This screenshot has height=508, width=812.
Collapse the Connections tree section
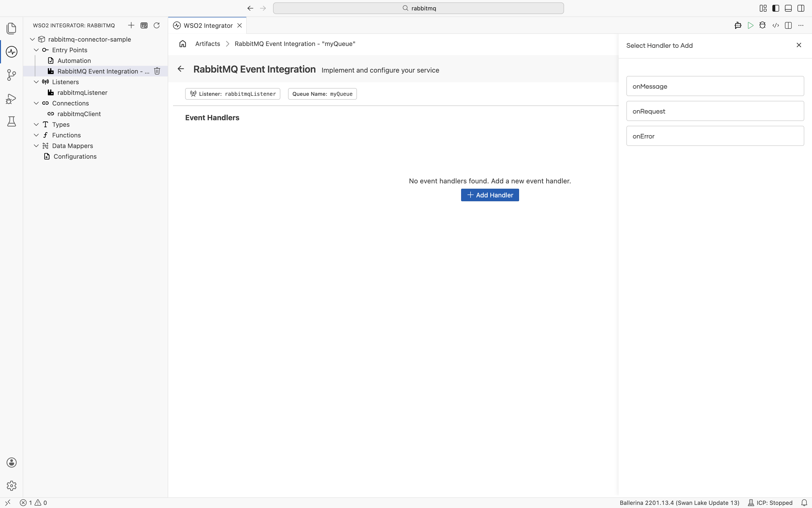pyautogui.click(x=36, y=103)
